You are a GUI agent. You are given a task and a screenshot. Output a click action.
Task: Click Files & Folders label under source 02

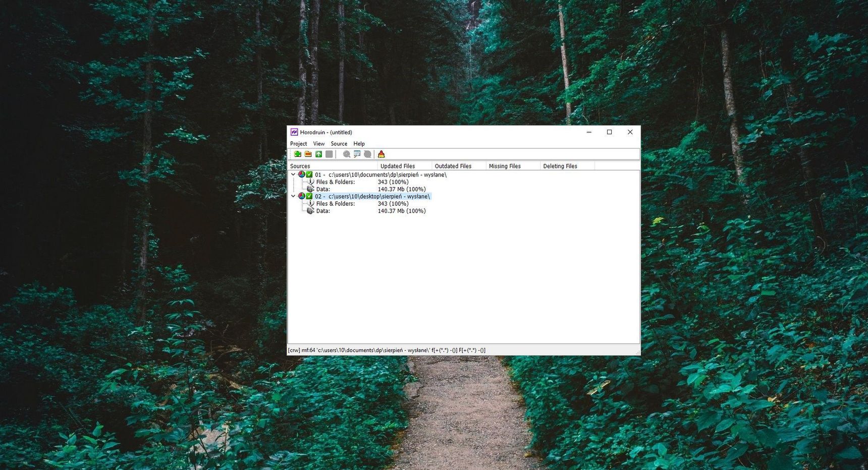336,204
